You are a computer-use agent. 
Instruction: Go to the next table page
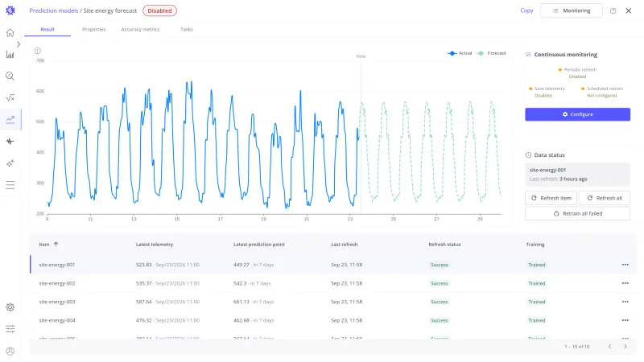625,347
